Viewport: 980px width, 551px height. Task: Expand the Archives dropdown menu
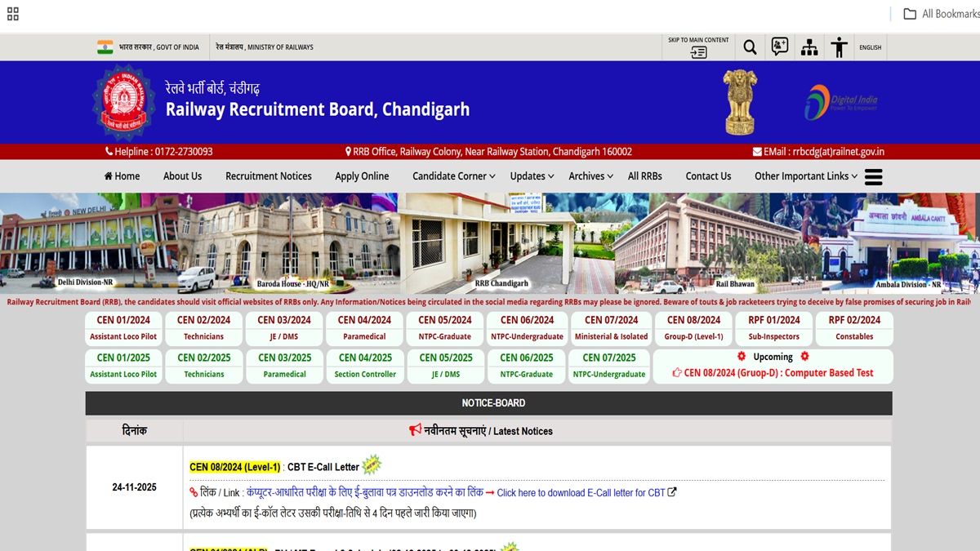pyautogui.click(x=590, y=176)
